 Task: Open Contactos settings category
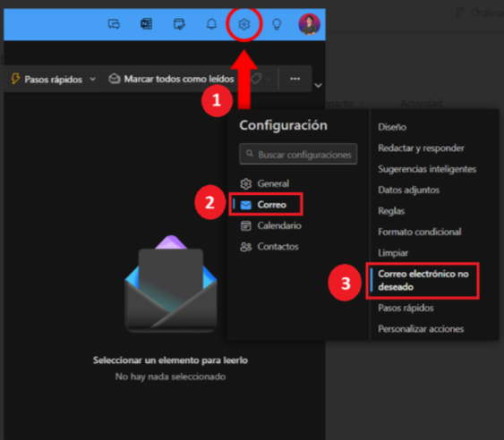pos(269,247)
